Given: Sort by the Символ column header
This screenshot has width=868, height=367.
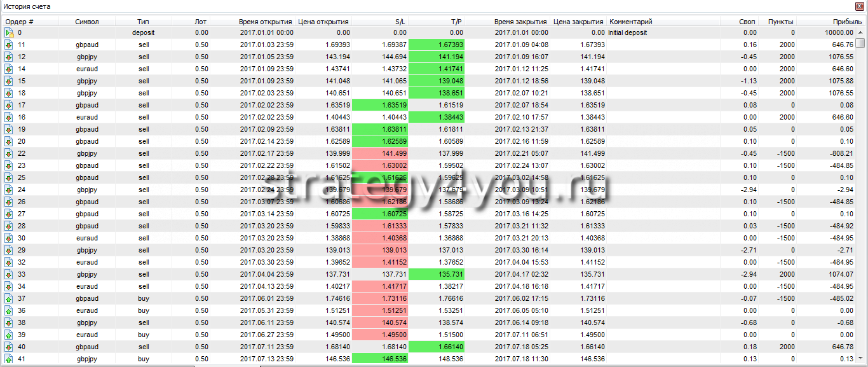Looking at the screenshot, I should pos(86,22).
